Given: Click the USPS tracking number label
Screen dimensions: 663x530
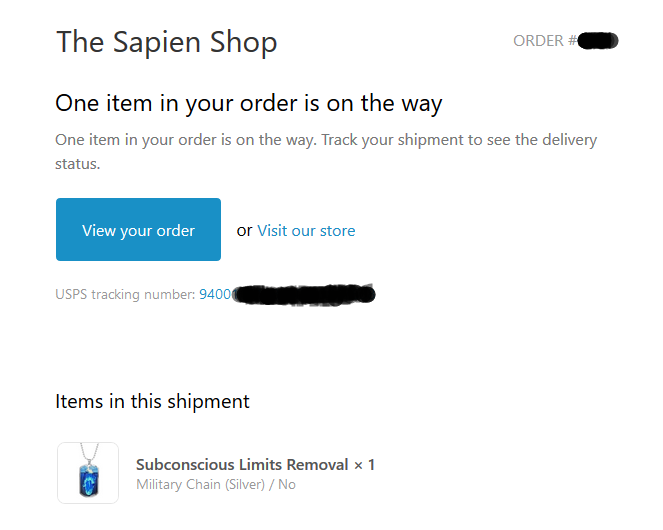Looking at the screenshot, I should [x=126, y=294].
